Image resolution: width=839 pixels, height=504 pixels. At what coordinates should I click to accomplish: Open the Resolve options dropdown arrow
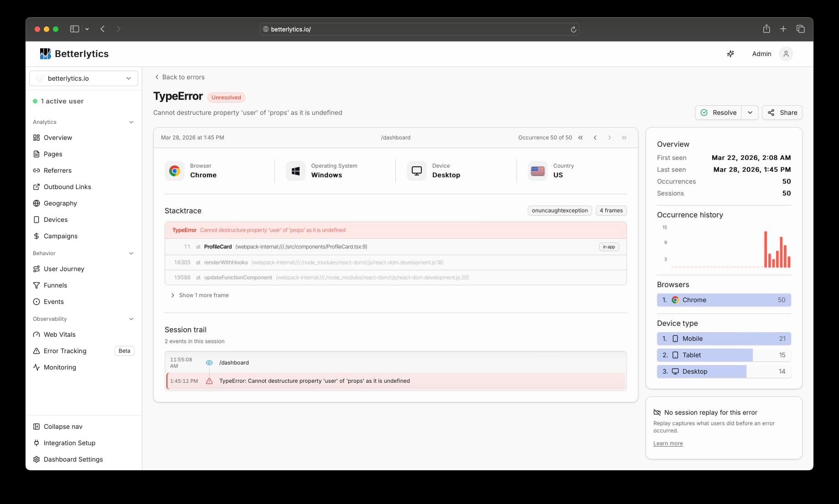[x=750, y=113]
